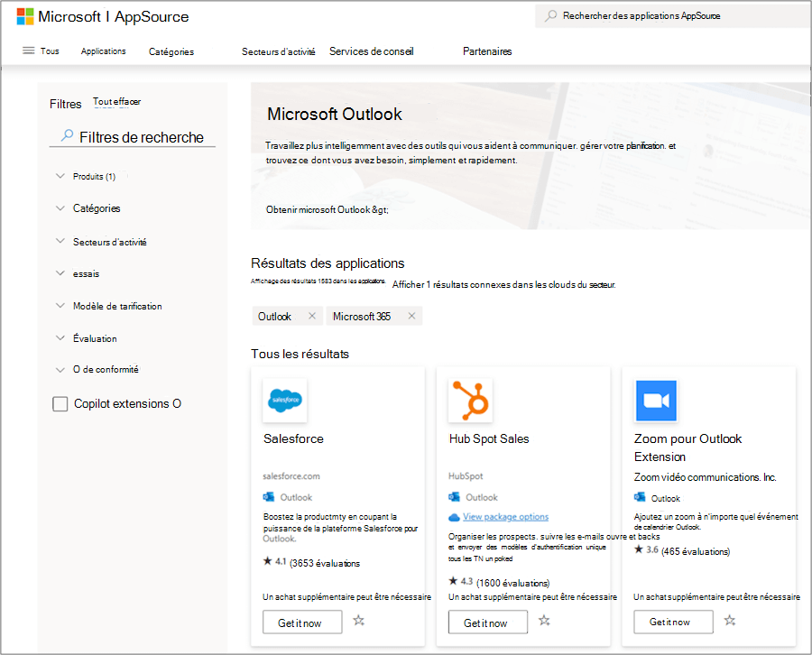The height and width of the screenshot is (655, 812).
Task: Open the Salesforce app title
Action: tap(293, 438)
